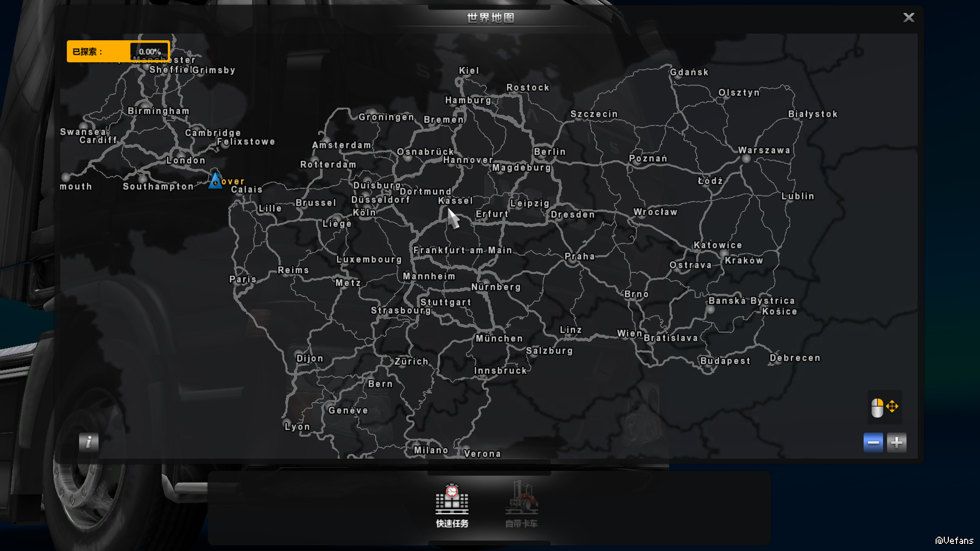980x551 pixels.
Task: Close the world map window
Action: pyautogui.click(x=909, y=17)
